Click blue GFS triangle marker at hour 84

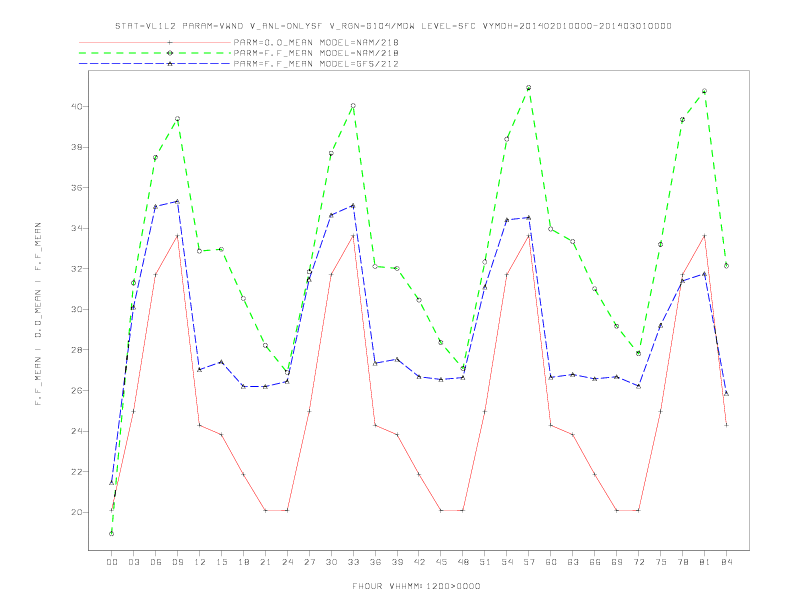[x=726, y=393]
